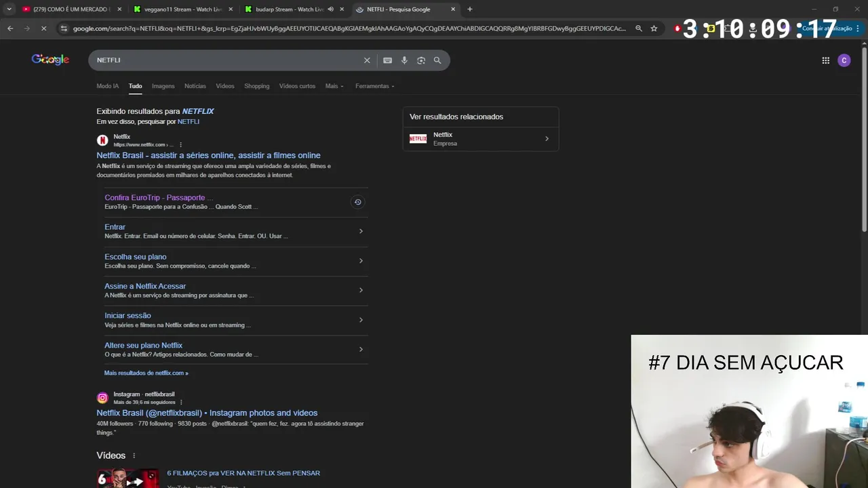The width and height of the screenshot is (868, 488).
Task: Close the NETFLI Google search tab
Action: pyautogui.click(x=453, y=9)
